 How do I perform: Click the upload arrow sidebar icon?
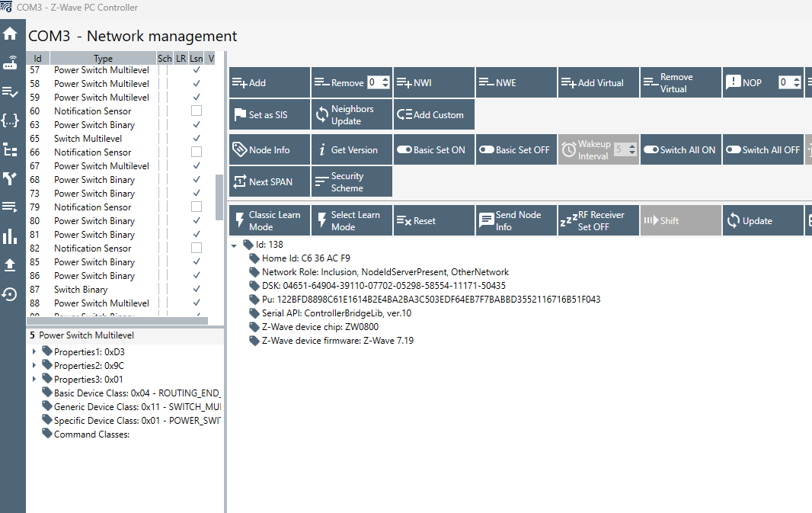10,265
